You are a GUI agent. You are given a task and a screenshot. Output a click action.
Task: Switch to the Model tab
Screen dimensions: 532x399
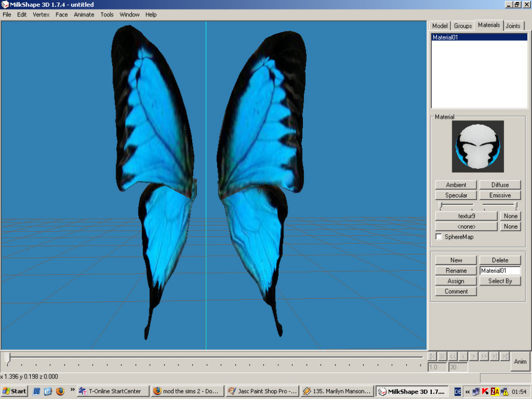pyautogui.click(x=440, y=26)
